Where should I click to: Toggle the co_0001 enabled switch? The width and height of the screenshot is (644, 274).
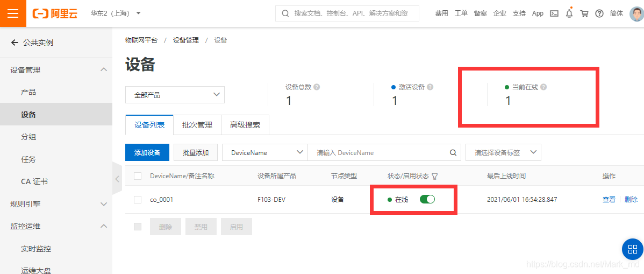427,200
